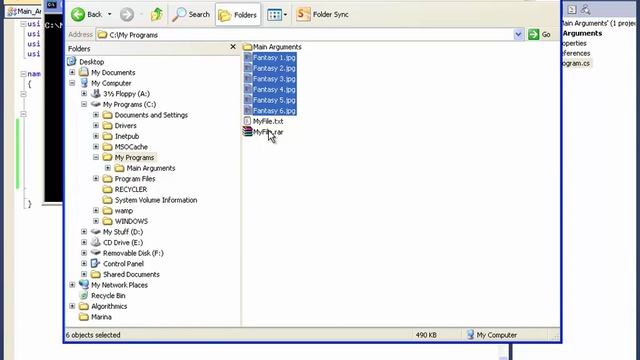
Task: Go back using the Back button
Action: pyautogui.click(x=87, y=14)
